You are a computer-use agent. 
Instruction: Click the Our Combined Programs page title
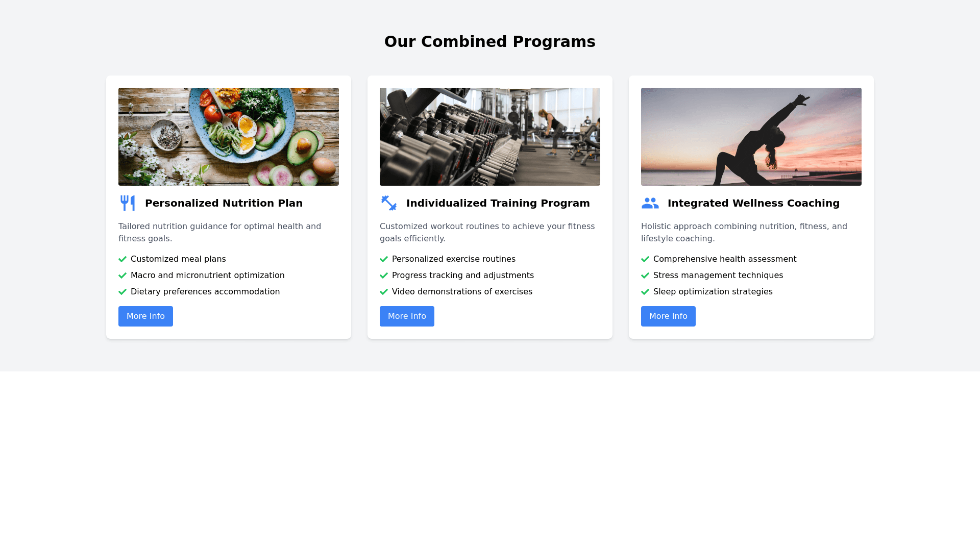(490, 42)
